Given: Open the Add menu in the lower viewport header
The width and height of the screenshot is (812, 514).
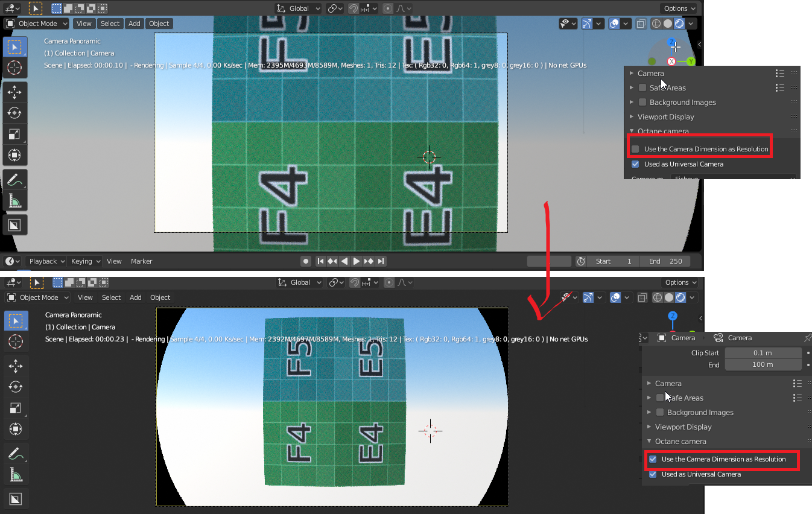Looking at the screenshot, I should pos(136,297).
